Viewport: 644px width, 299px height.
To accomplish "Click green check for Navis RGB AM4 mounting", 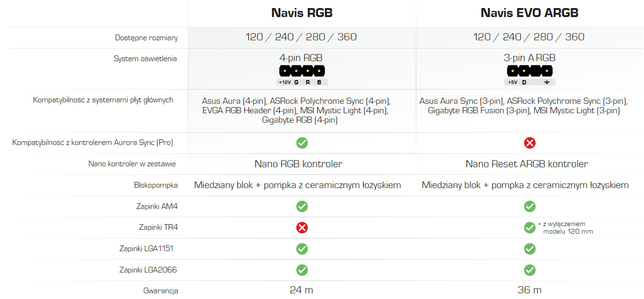I will pos(302,207).
